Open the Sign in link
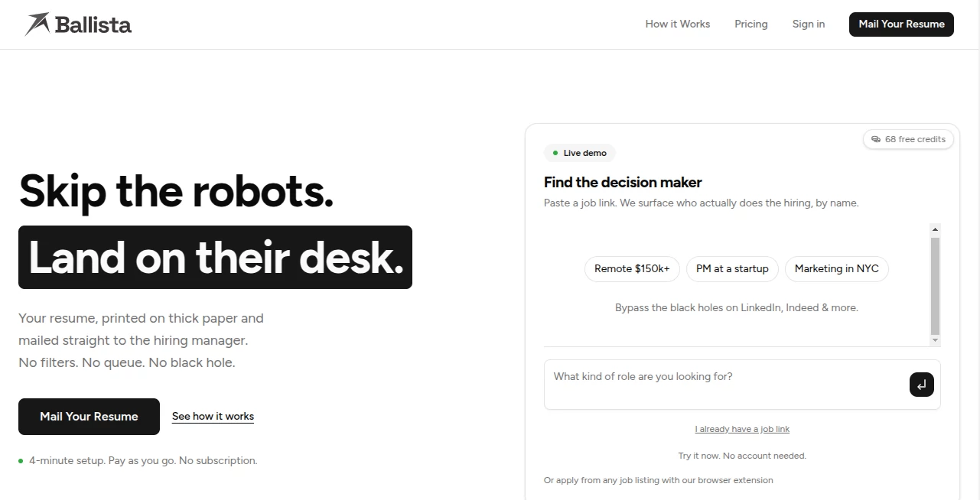Screen dimensions: 980x500 tap(809, 24)
